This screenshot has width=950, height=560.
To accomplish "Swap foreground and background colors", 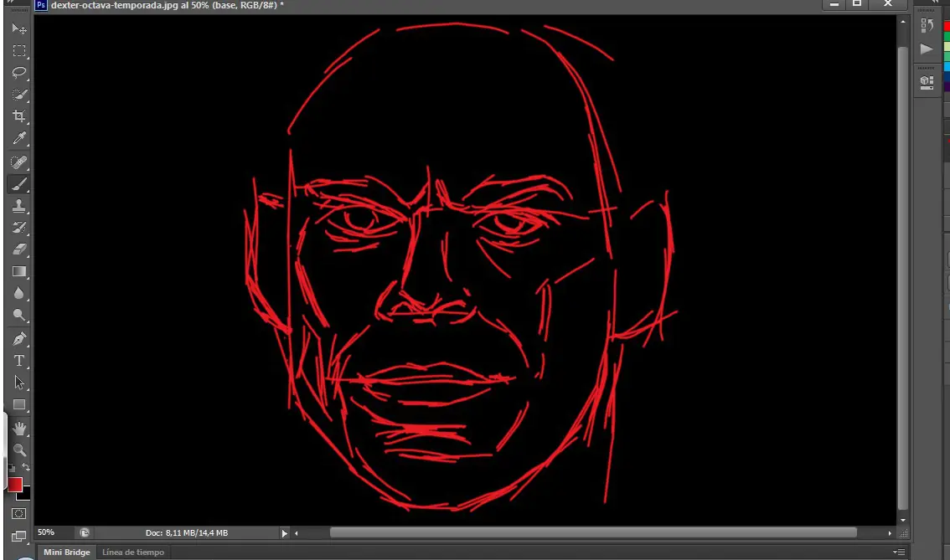I will point(26,467).
